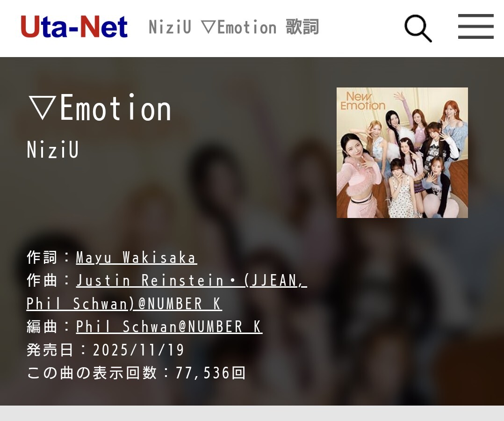Click the New Emotion text on the cover

pyautogui.click(x=362, y=101)
